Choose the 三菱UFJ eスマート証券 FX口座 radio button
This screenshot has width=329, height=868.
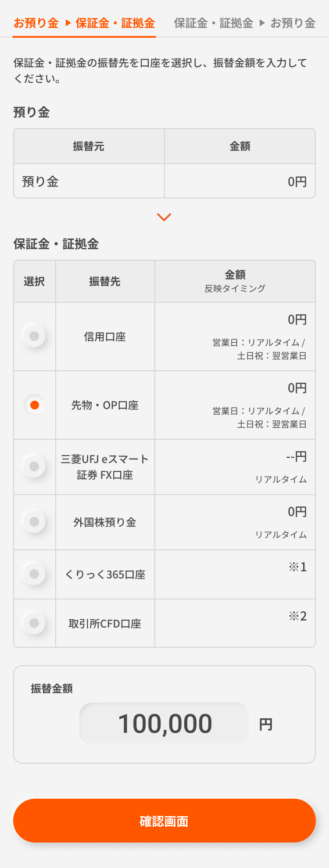(x=34, y=466)
